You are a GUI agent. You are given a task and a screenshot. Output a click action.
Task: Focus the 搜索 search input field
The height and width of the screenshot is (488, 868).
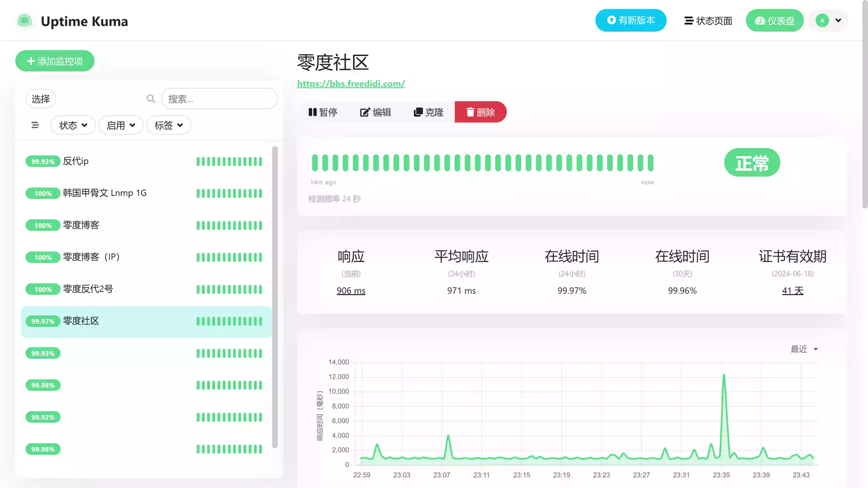point(219,99)
